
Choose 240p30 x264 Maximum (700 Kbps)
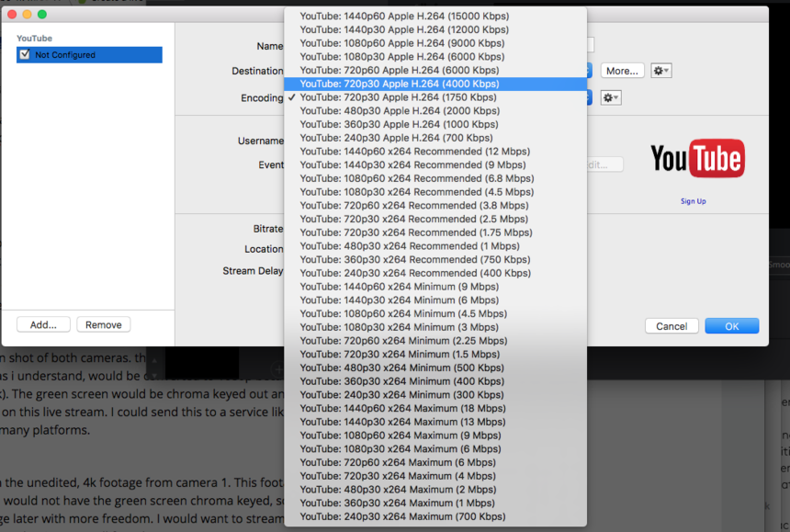[x=435, y=517]
